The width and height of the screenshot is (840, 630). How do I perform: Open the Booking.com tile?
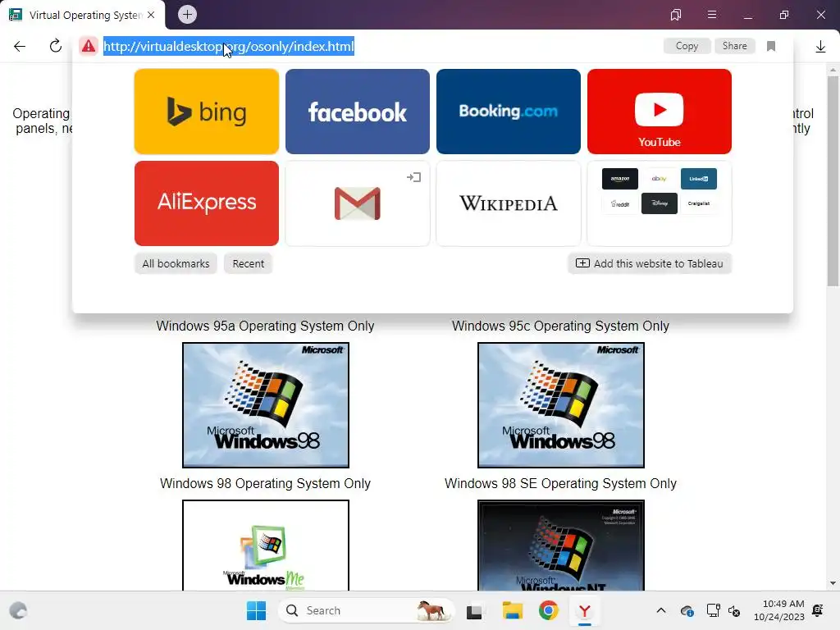coord(509,112)
